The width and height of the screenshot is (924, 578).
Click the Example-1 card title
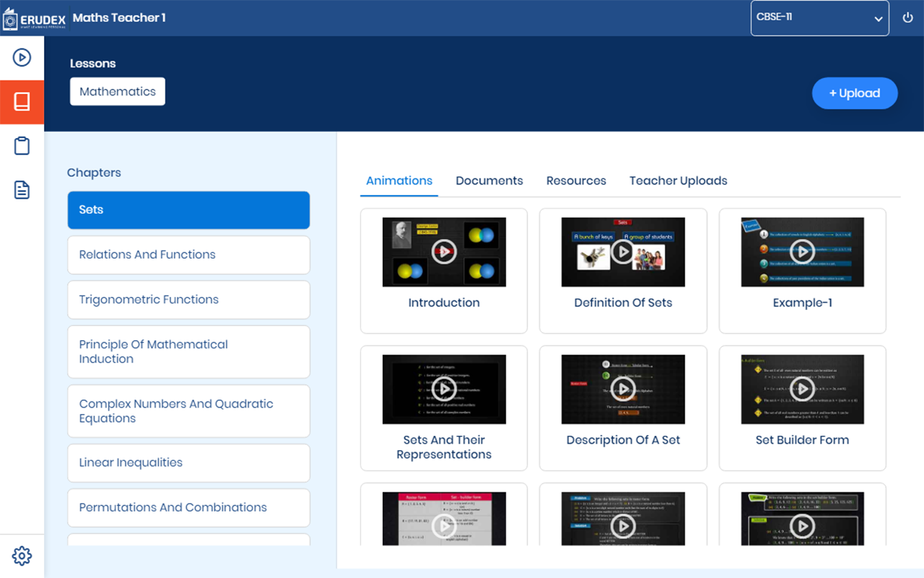(x=802, y=303)
